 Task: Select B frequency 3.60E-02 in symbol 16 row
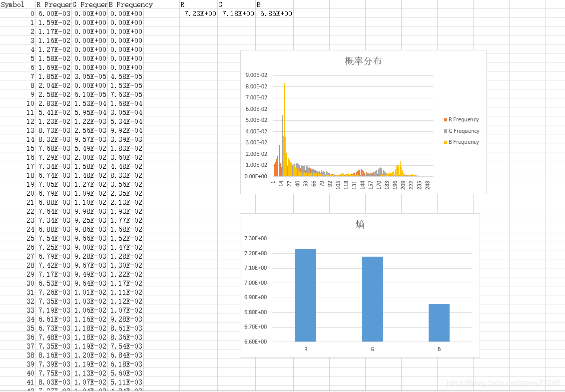126,157
